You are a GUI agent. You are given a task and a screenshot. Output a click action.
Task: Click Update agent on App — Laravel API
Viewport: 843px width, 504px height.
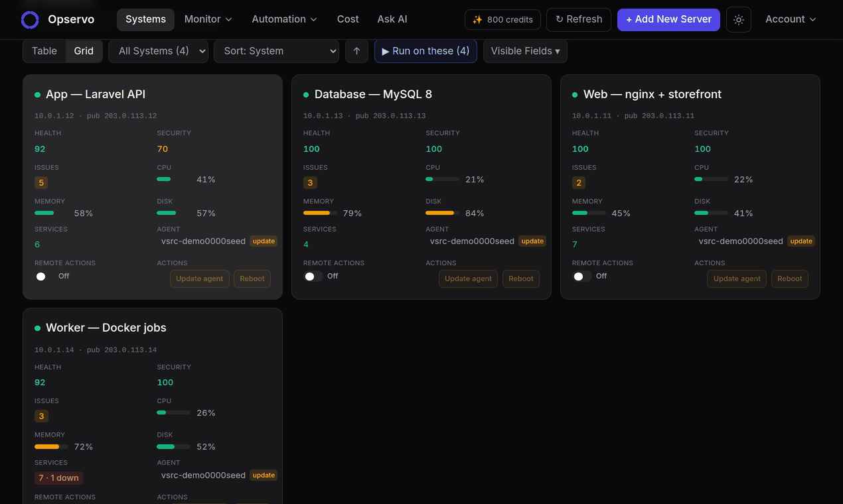tap(200, 279)
